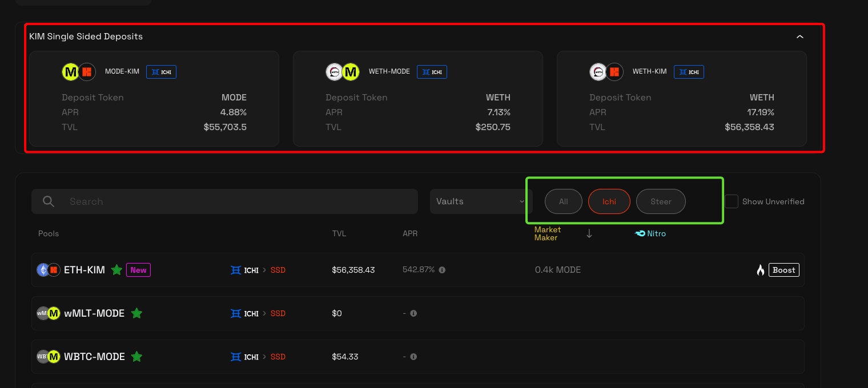Click the ICHI badge next to WETH-MODE
The height and width of the screenshot is (388, 868).
point(432,72)
